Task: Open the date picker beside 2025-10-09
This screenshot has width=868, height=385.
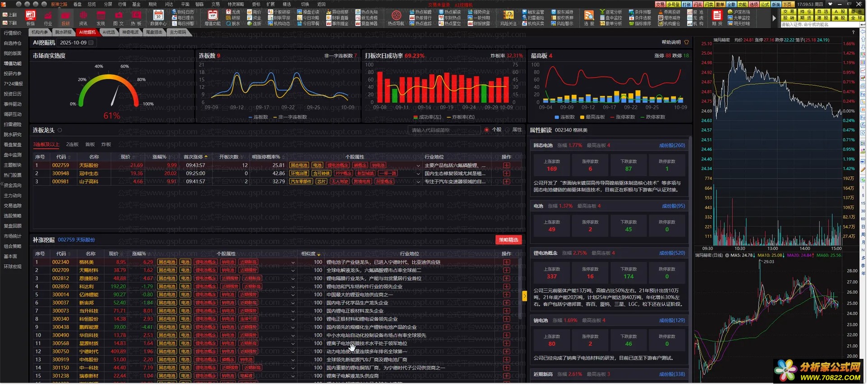Action: pyautogui.click(x=91, y=42)
